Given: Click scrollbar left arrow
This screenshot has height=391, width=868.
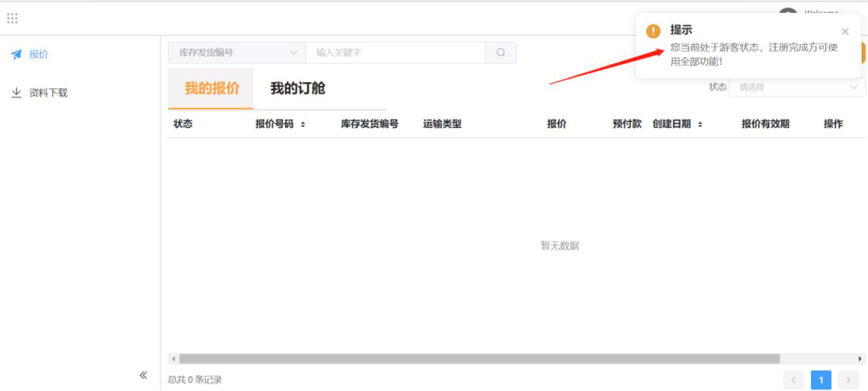Looking at the screenshot, I should (x=174, y=359).
